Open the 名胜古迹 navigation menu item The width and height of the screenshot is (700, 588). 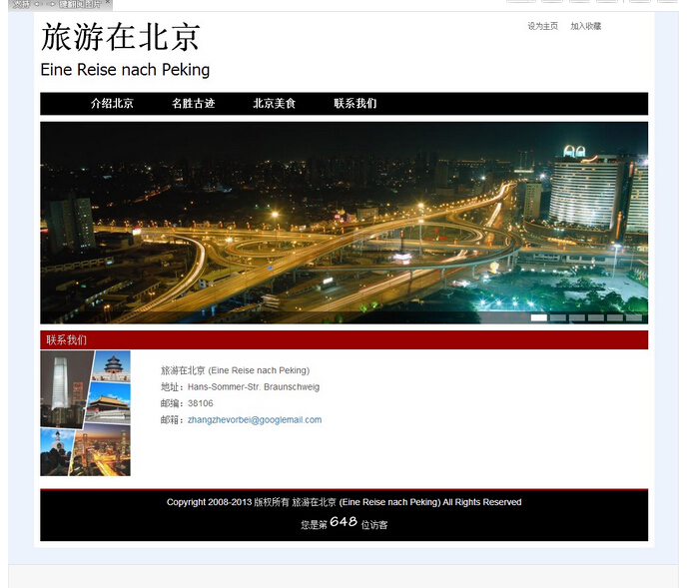coord(193,104)
